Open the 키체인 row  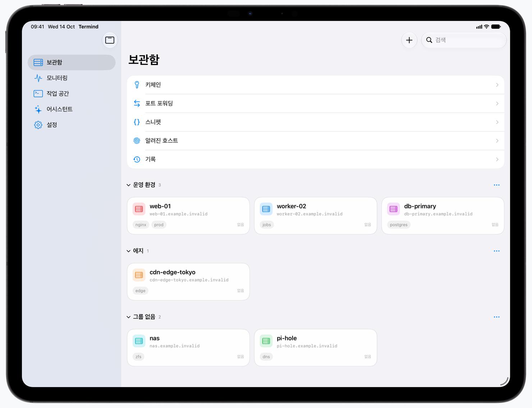pos(316,85)
